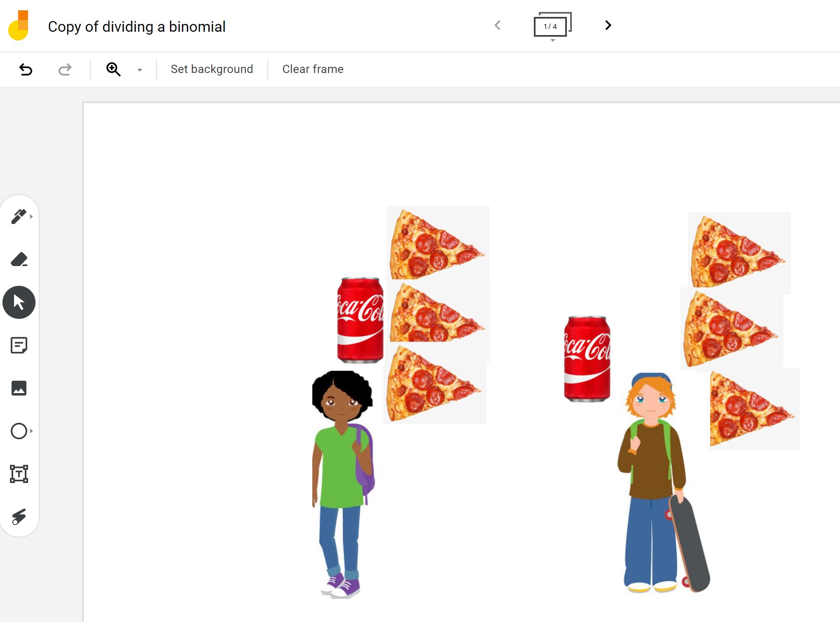Click Set background
This screenshot has width=840, height=622.
click(x=212, y=69)
